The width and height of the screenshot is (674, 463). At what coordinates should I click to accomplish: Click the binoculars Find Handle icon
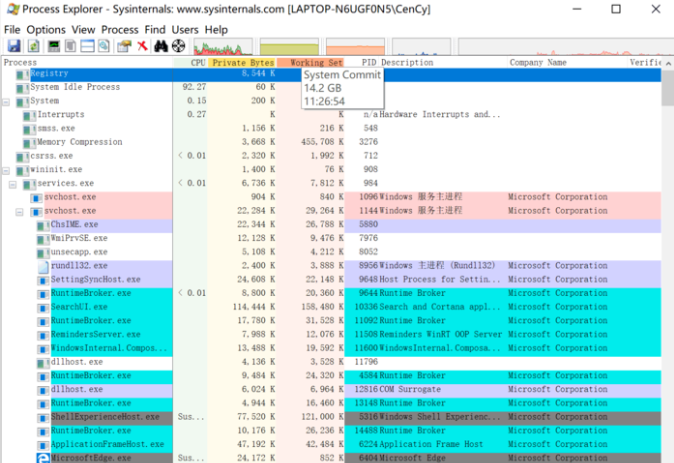(x=161, y=46)
